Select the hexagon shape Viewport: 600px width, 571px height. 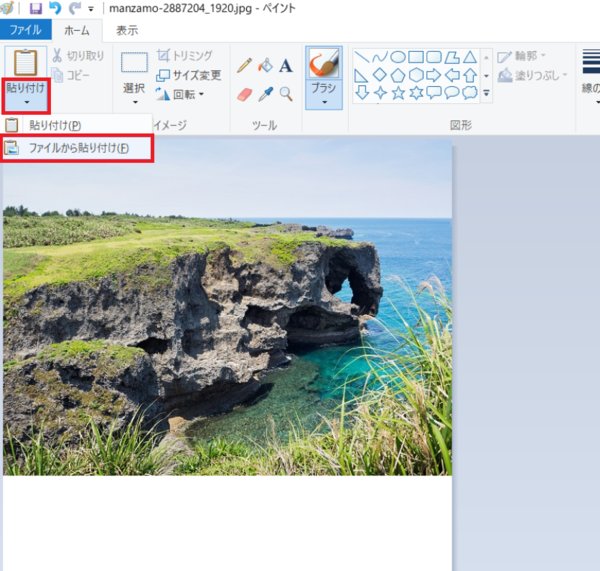tap(416, 75)
